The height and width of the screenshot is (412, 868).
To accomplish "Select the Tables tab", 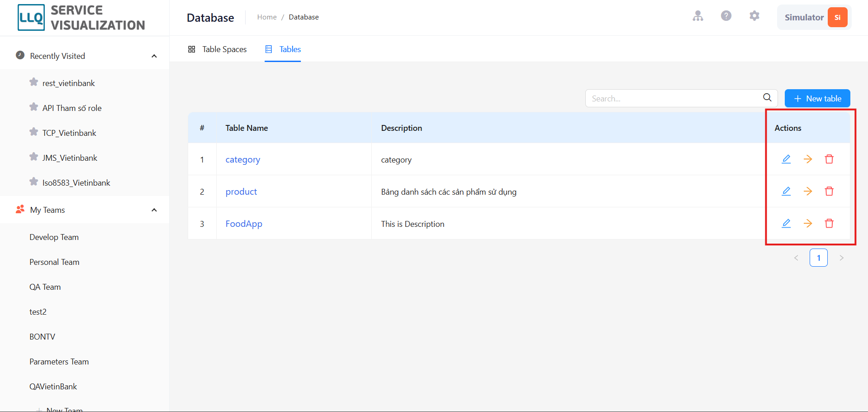I will [283, 49].
